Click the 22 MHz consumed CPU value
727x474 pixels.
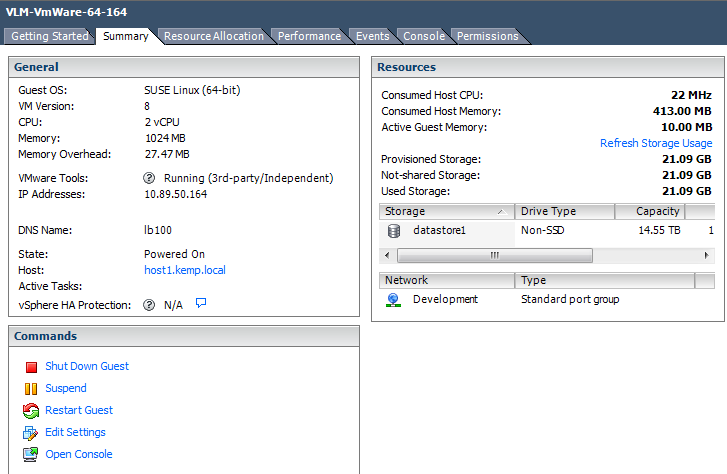691,95
